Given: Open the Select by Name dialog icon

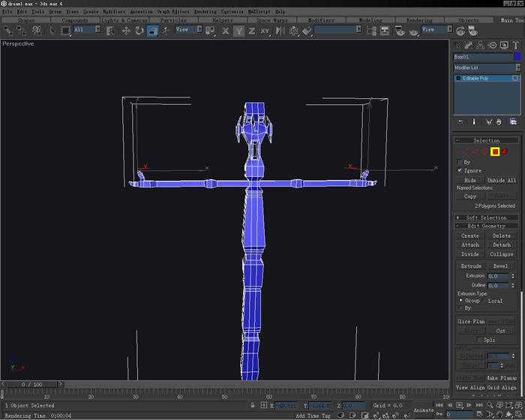Looking at the screenshot, I should pos(110,31).
